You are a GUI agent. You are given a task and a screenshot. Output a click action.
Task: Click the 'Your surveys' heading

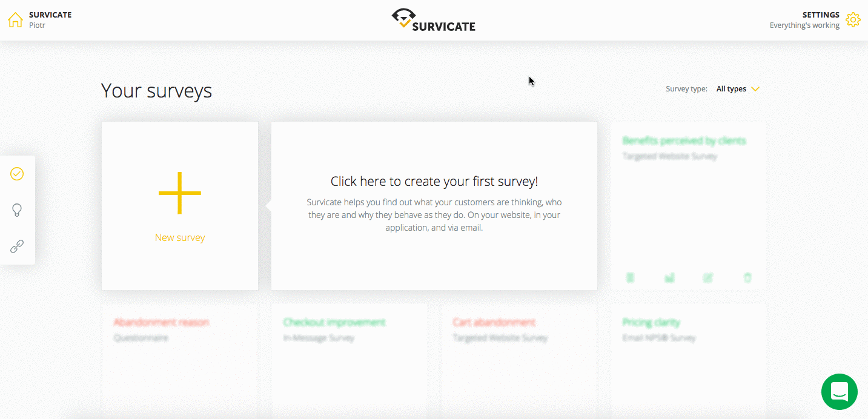(x=156, y=90)
